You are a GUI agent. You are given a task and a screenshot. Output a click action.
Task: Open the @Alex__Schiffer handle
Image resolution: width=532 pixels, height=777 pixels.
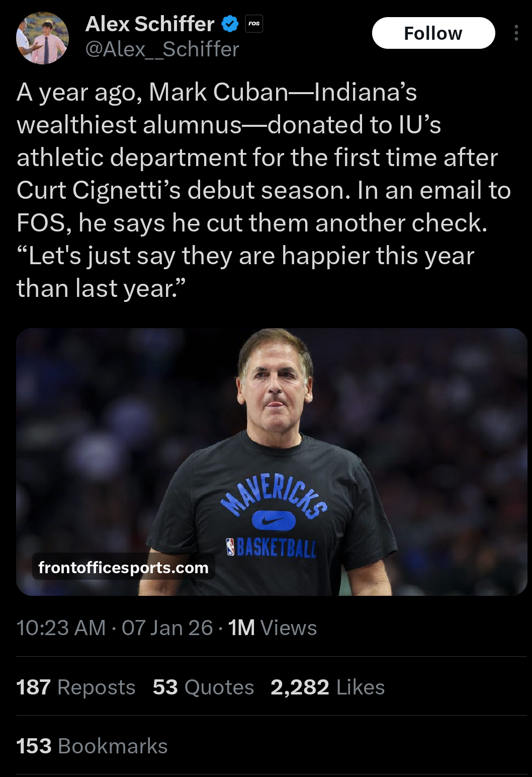[x=162, y=49]
